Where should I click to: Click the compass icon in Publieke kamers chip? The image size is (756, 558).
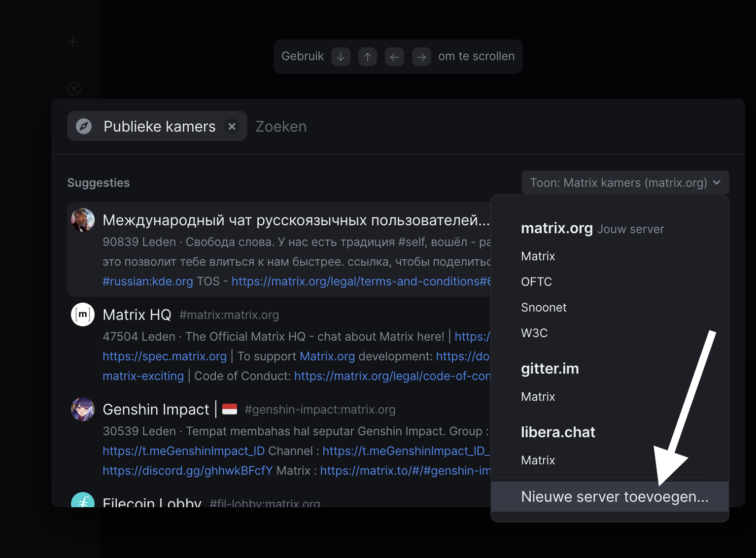(84, 127)
